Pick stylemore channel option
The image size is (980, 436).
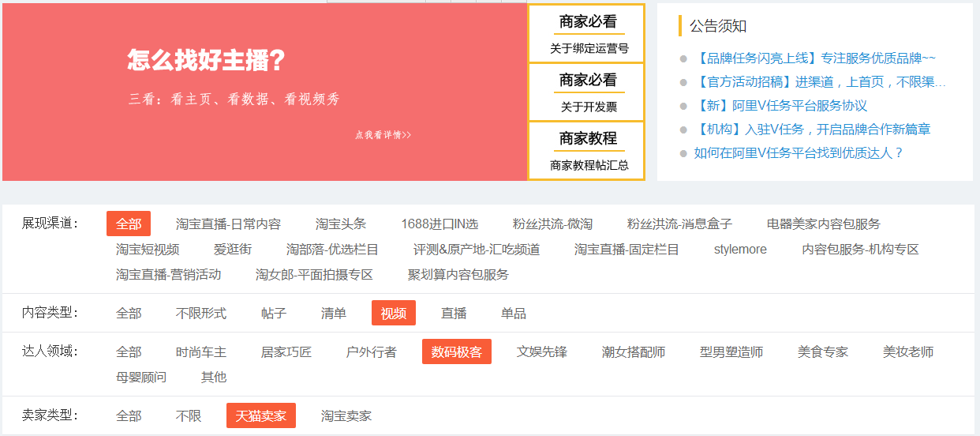click(740, 250)
